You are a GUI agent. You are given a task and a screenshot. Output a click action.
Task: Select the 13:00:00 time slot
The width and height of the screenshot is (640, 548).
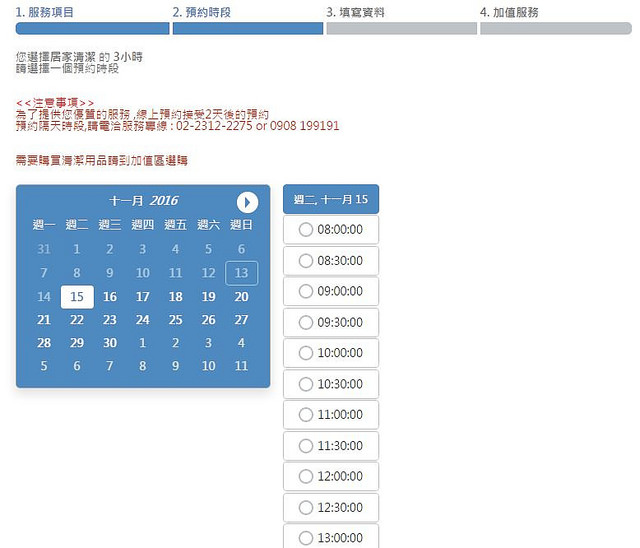click(x=306, y=537)
